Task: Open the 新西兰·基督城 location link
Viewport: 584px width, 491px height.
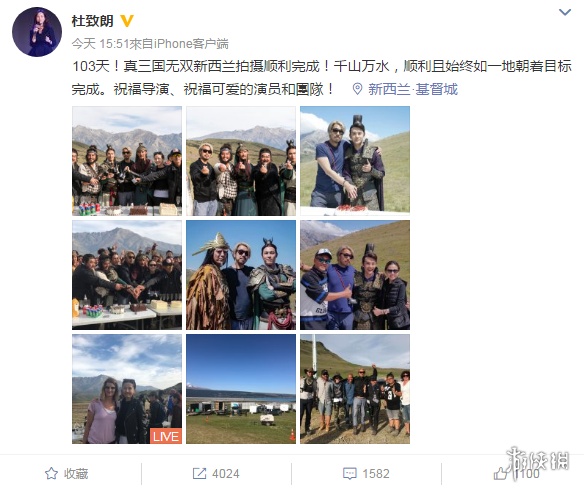Action: click(413, 89)
